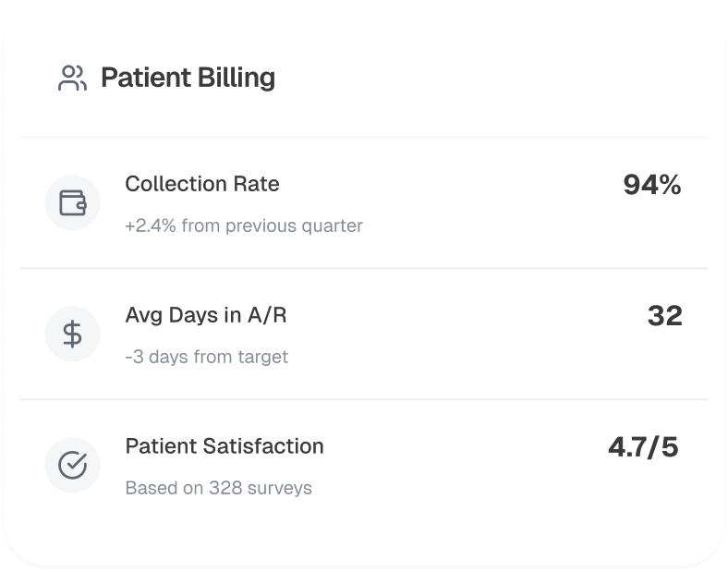Click the divider line above Patient Satisfaction

pyautogui.click(x=364, y=400)
